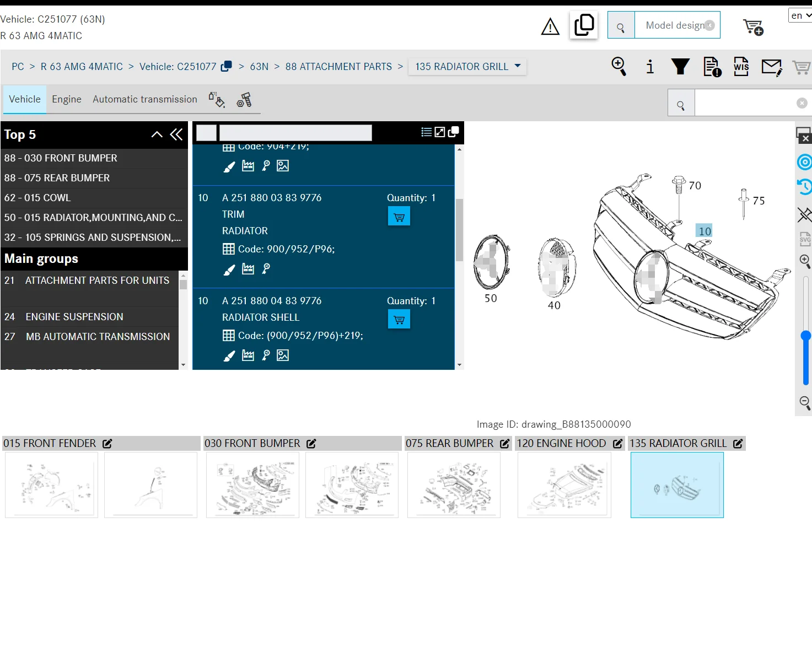This screenshot has height=663, width=812.
Task: Open the 135 RADIATOR GRILL thumbnail
Action: (x=677, y=485)
